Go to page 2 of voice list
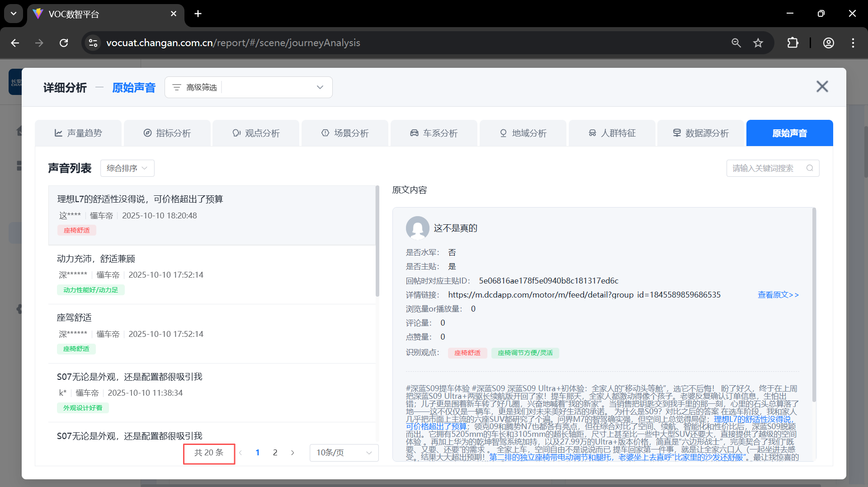This screenshot has height=487, width=868. [275, 453]
